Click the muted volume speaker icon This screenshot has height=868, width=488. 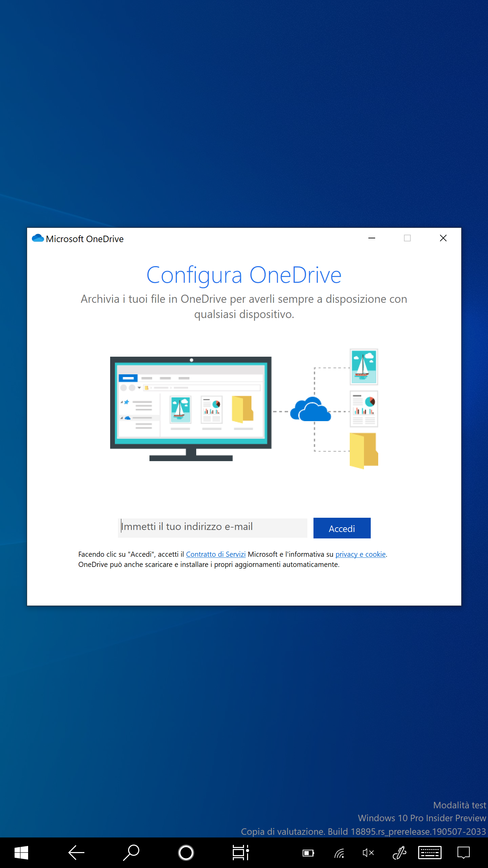pos(368,853)
